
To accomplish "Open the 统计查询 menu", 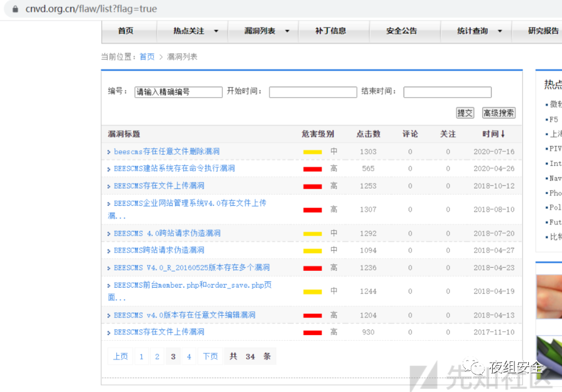I will coord(473,31).
